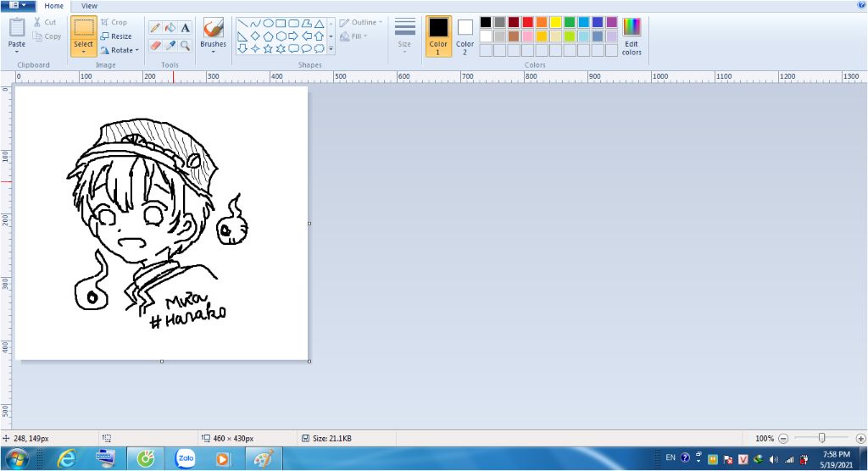Choose the Rectangle shape
Image resolution: width=868 pixels, height=471 pixels.
point(281,23)
